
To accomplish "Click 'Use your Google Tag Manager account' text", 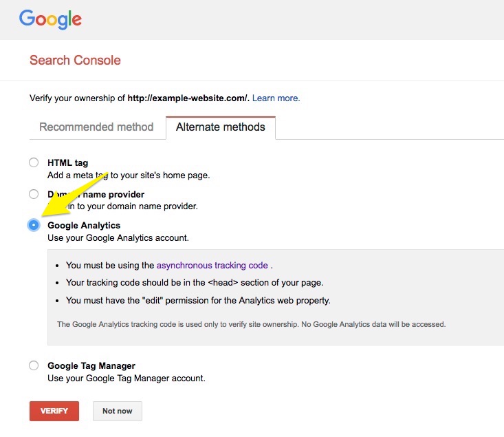I will click(x=127, y=378).
